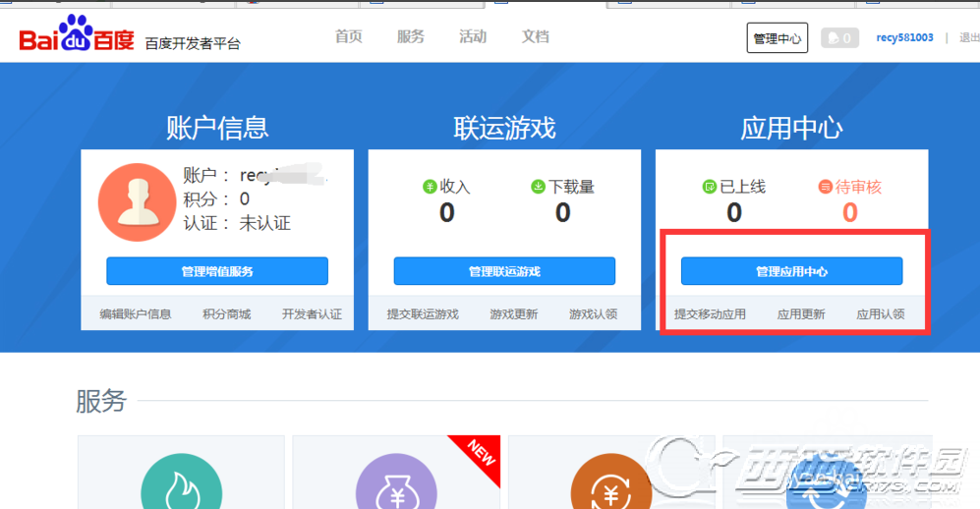Open 游戏认领 link
The height and width of the screenshot is (509, 980).
tap(593, 314)
